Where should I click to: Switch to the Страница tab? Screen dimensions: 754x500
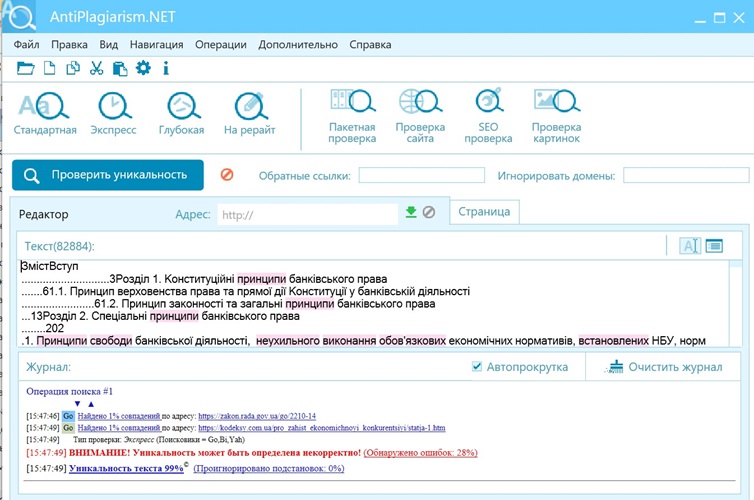pos(484,212)
